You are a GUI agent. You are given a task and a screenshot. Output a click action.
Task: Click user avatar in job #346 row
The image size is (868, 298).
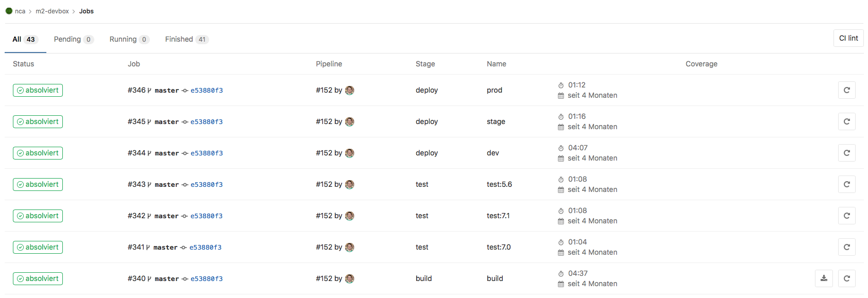point(349,90)
